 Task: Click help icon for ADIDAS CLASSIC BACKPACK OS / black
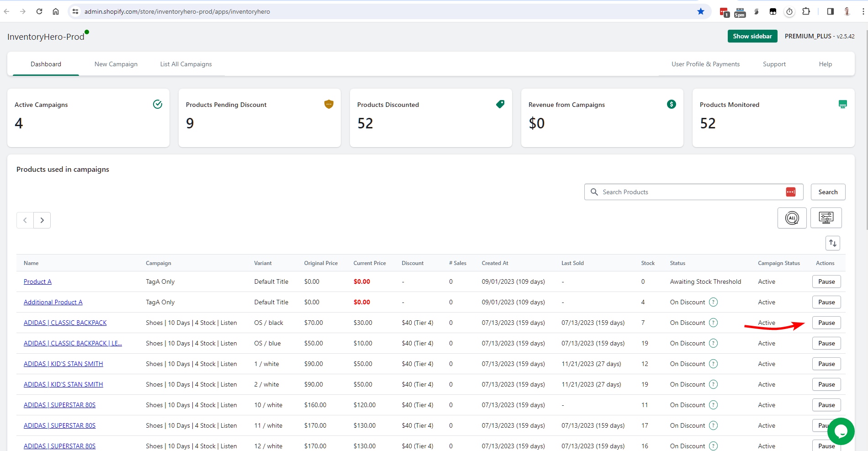[x=713, y=323]
